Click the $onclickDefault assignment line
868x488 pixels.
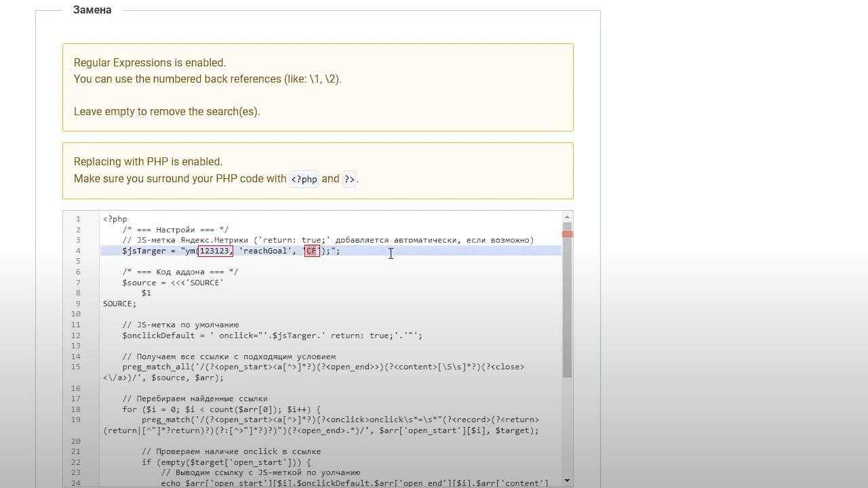coord(272,335)
